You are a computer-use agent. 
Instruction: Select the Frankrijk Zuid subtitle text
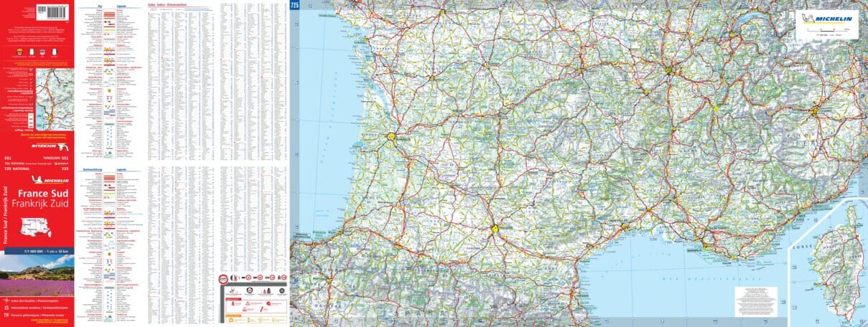[45, 204]
